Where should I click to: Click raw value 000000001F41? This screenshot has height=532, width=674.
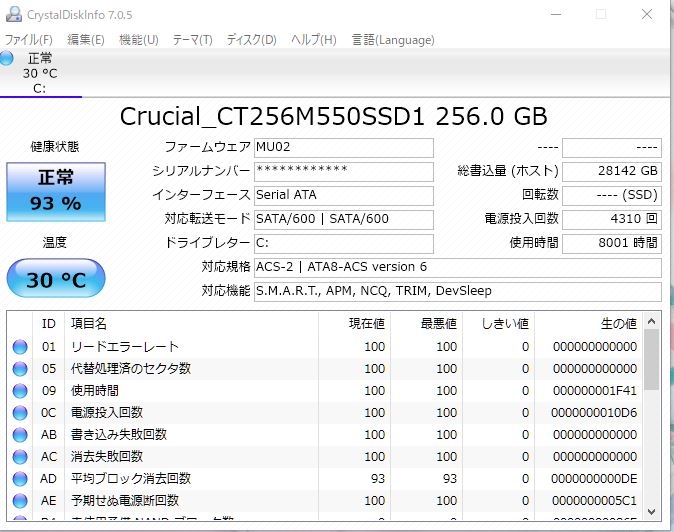(595, 391)
